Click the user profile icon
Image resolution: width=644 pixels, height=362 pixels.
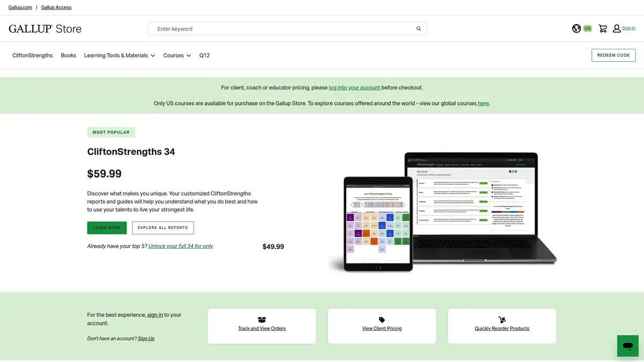[x=617, y=28]
